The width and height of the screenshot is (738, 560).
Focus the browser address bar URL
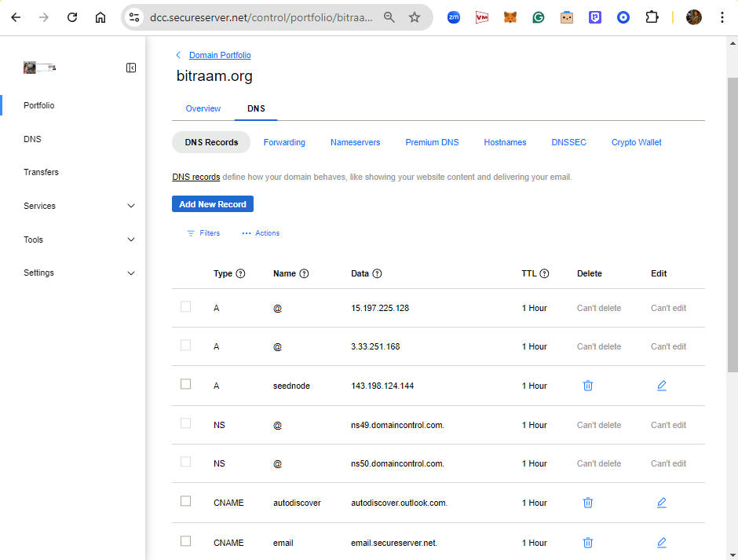261,17
